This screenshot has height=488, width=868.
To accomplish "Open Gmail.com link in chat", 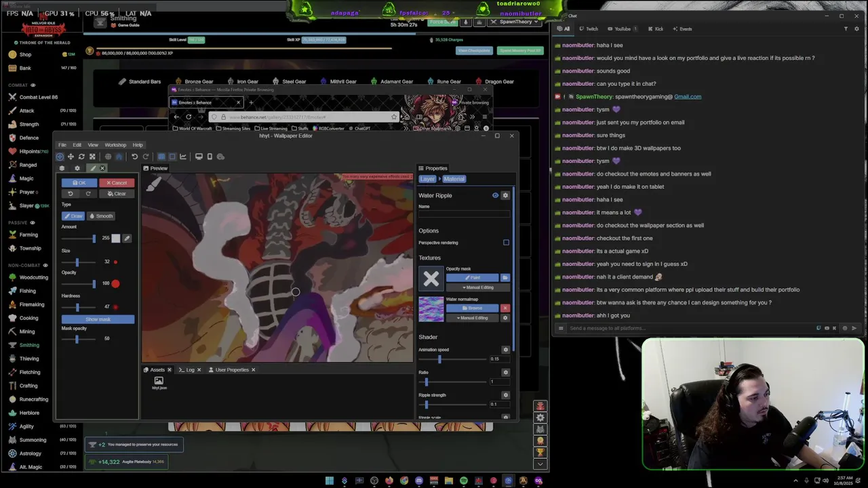I will tap(688, 96).
